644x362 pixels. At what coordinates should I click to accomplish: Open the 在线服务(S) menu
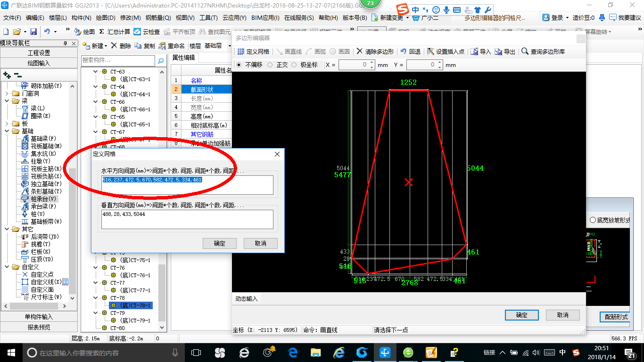(x=299, y=18)
